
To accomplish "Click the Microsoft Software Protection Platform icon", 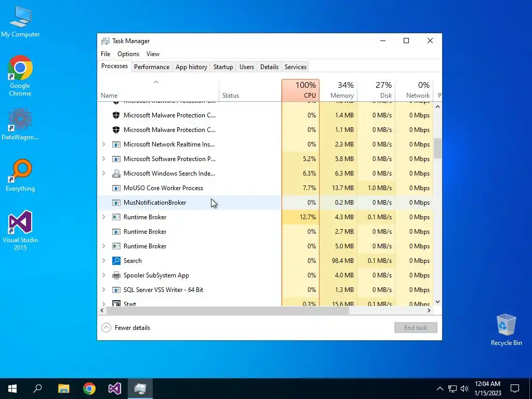I will click(x=116, y=159).
